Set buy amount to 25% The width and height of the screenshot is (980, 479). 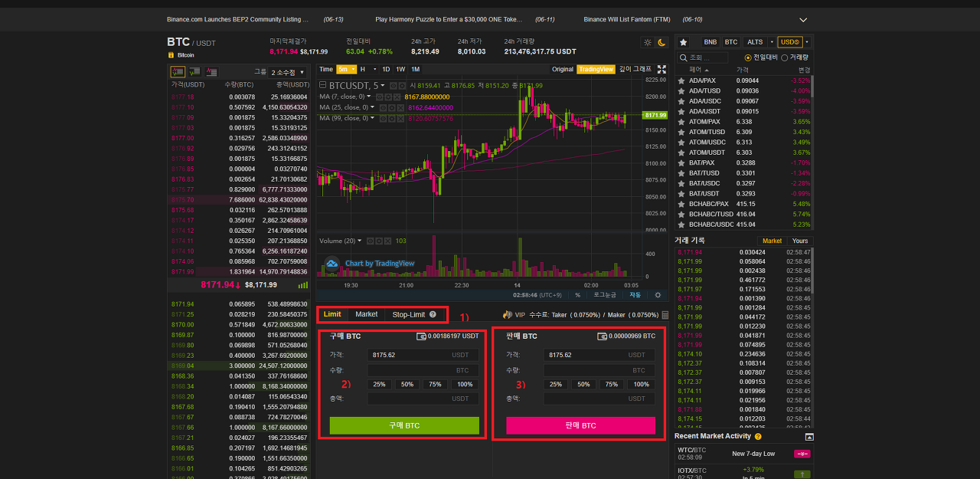pyautogui.click(x=379, y=384)
